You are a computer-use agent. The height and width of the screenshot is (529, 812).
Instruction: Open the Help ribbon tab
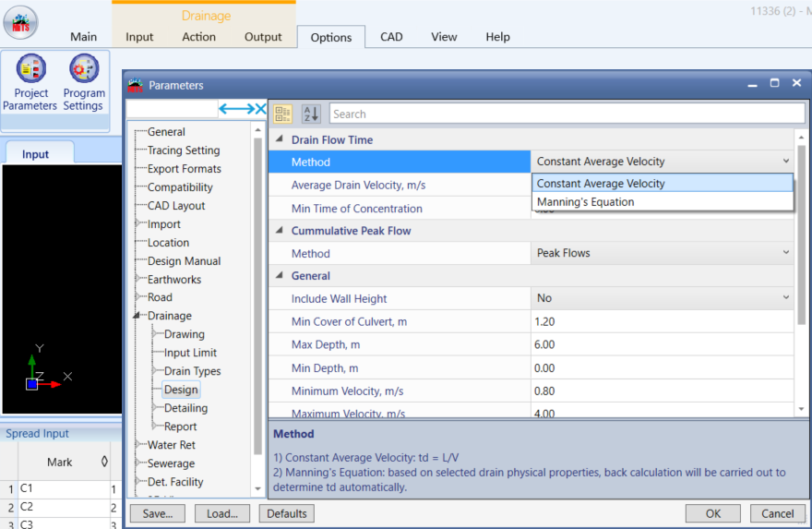point(497,37)
